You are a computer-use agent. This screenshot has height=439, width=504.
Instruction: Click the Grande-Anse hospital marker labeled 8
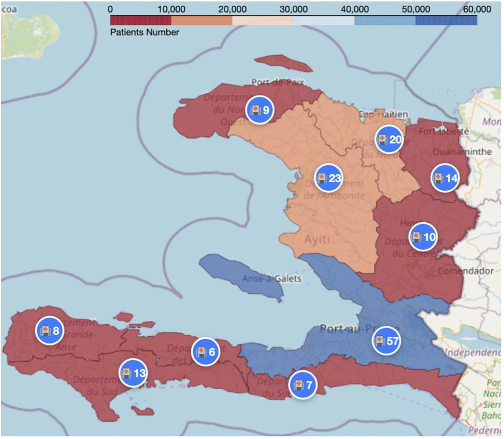tap(49, 331)
